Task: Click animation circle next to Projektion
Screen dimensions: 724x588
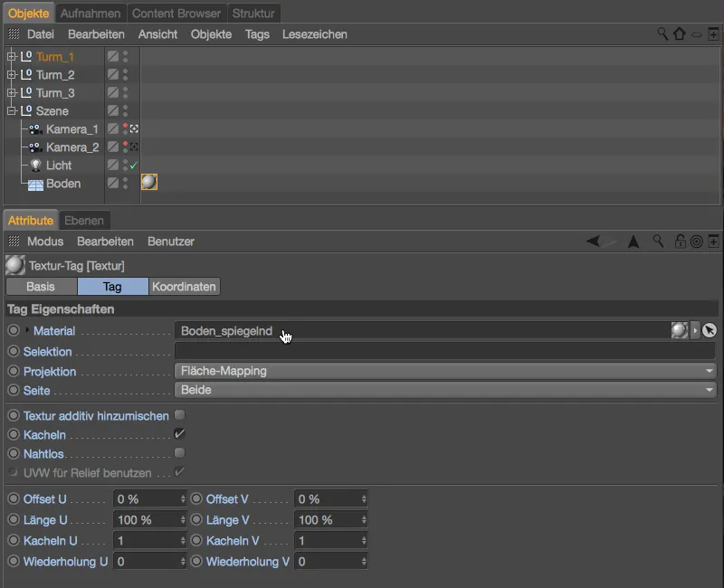Action: 14,371
